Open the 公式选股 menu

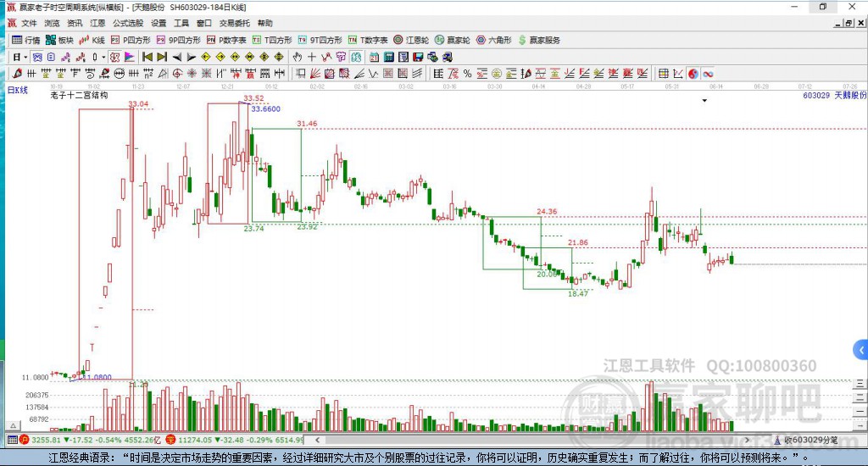point(128,23)
